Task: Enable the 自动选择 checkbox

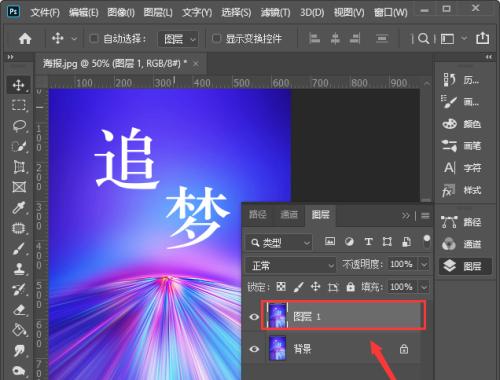Action: pyautogui.click(x=94, y=39)
